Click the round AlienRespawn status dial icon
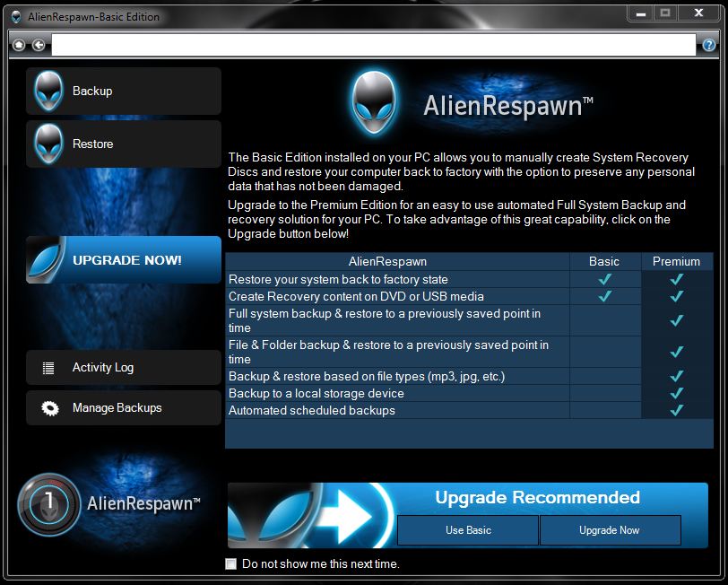 pyautogui.click(x=48, y=504)
